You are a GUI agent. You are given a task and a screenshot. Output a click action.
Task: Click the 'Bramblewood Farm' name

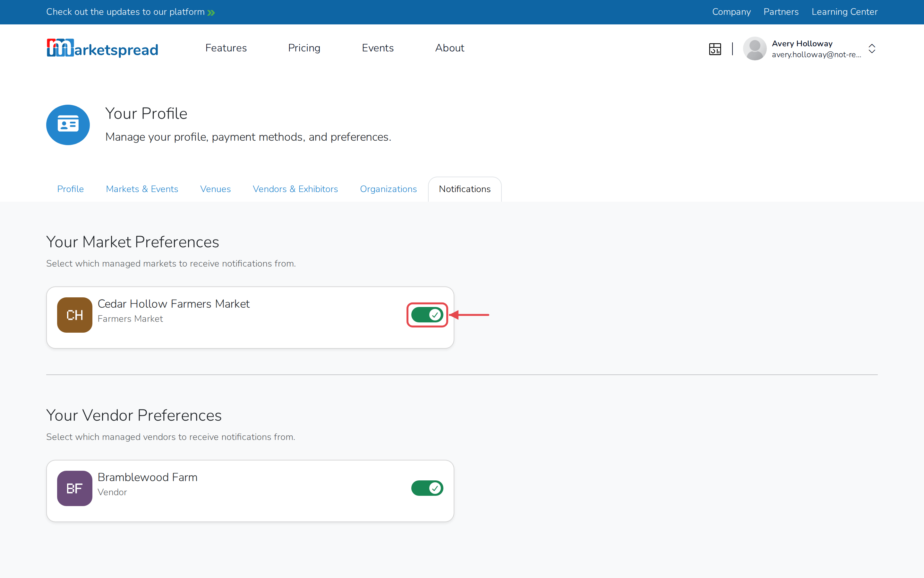[x=147, y=477]
